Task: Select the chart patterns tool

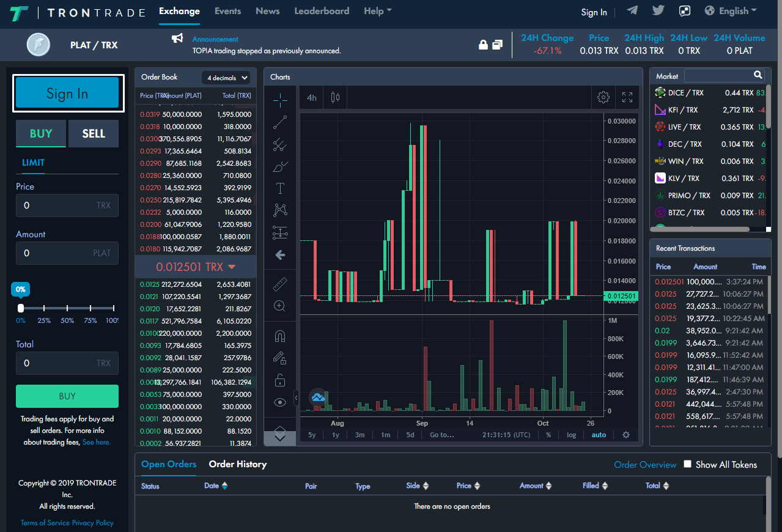Action: (280, 210)
